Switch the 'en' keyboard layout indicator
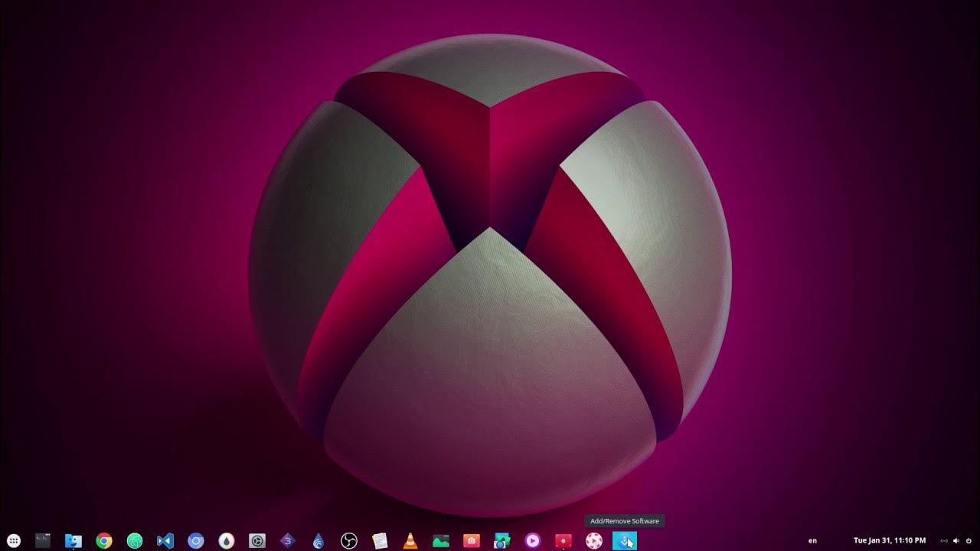This screenshot has width=980, height=551. pyautogui.click(x=812, y=541)
